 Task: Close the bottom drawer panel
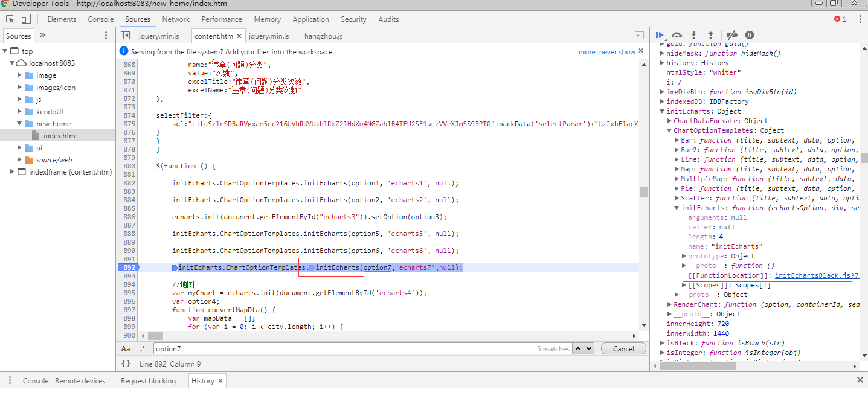click(860, 380)
